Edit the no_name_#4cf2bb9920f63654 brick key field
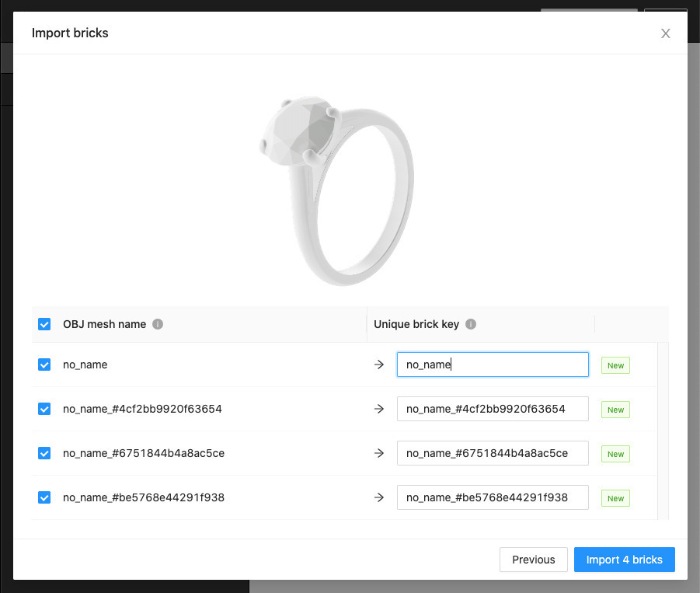Image resolution: width=700 pixels, height=593 pixels. tap(492, 409)
